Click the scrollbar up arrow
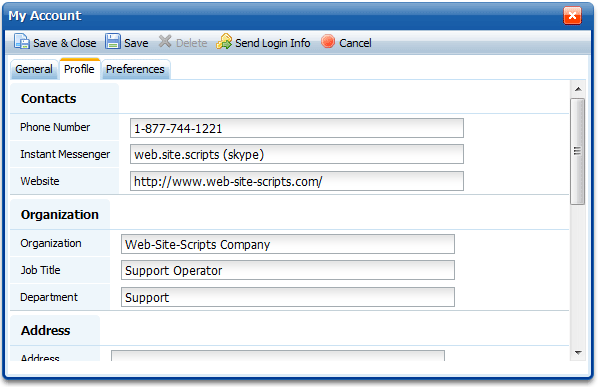The image size is (599, 387). pos(578,89)
